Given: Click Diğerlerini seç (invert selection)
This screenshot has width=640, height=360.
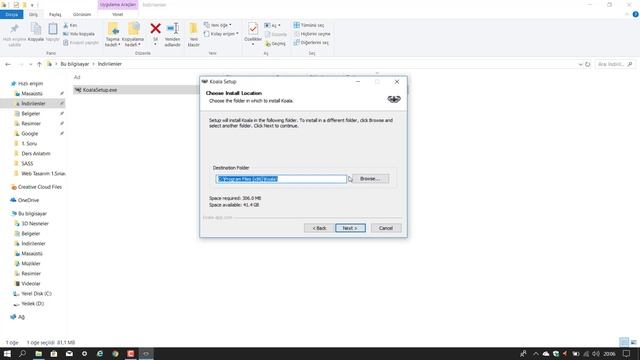Looking at the screenshot, I should pyautogui.click(x=311, y=42).
